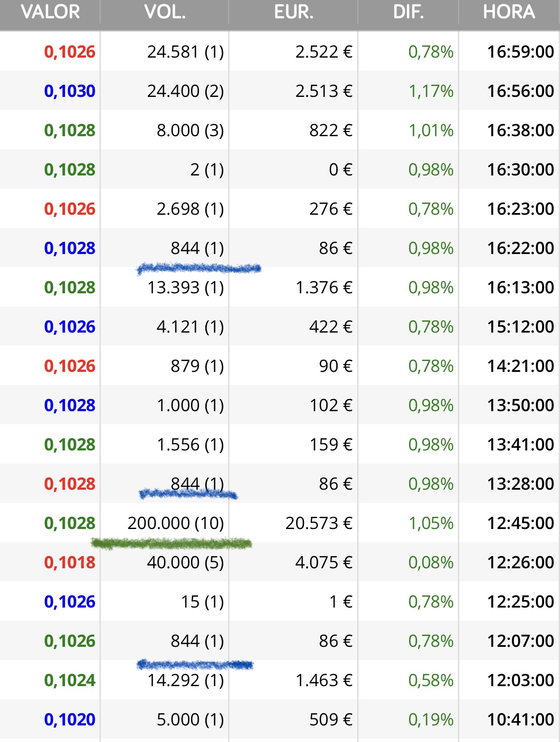Sort by the VALOR column header
The width and height of the screenshot is (560, 742).
click(50, 12)
